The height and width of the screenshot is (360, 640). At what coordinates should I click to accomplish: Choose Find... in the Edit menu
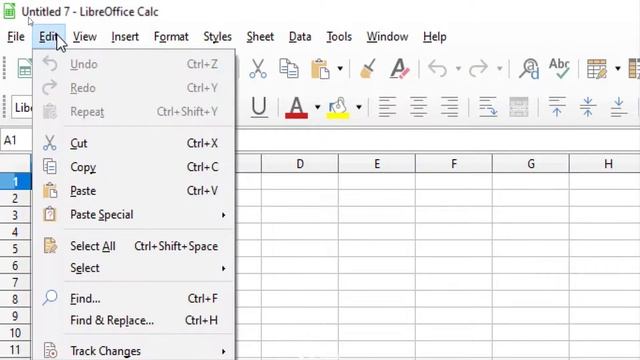click(x=134, y=298)
